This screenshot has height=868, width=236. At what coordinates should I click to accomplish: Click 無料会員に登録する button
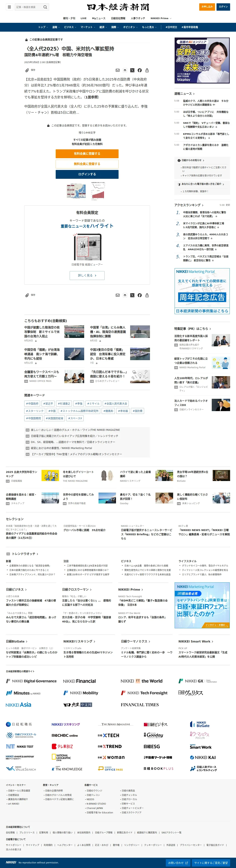point(87,164)
